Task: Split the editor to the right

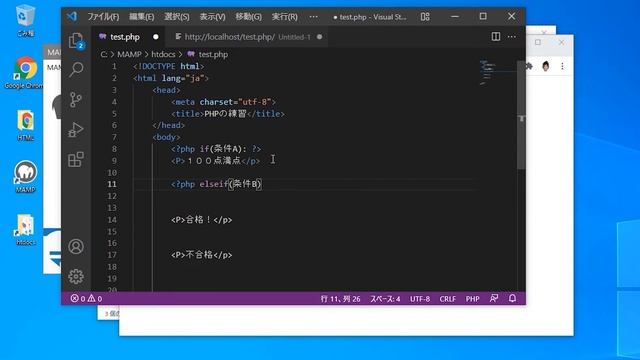Action: [x=496, y=37]
